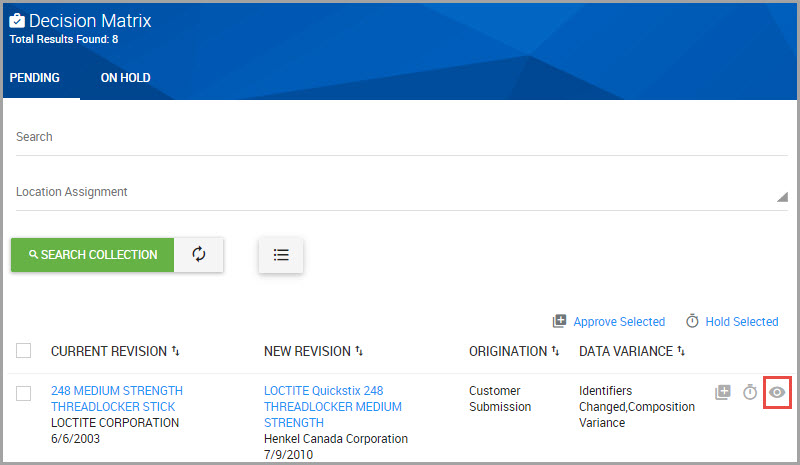Click the '7/9/2010' date

click(x=288, y=454)
